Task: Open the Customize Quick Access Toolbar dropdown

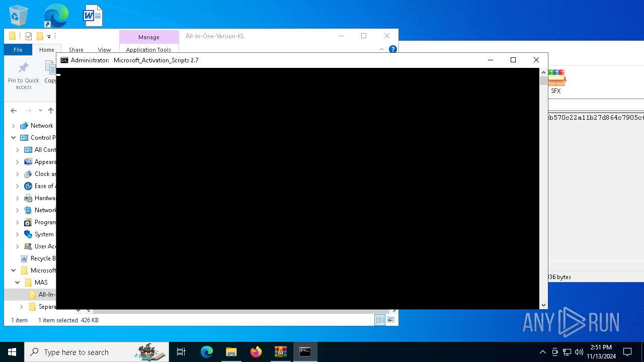Action: tap(49, 36)
